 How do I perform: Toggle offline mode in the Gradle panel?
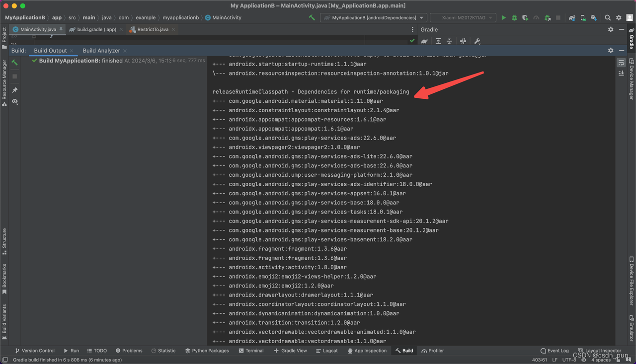point(463,41)
